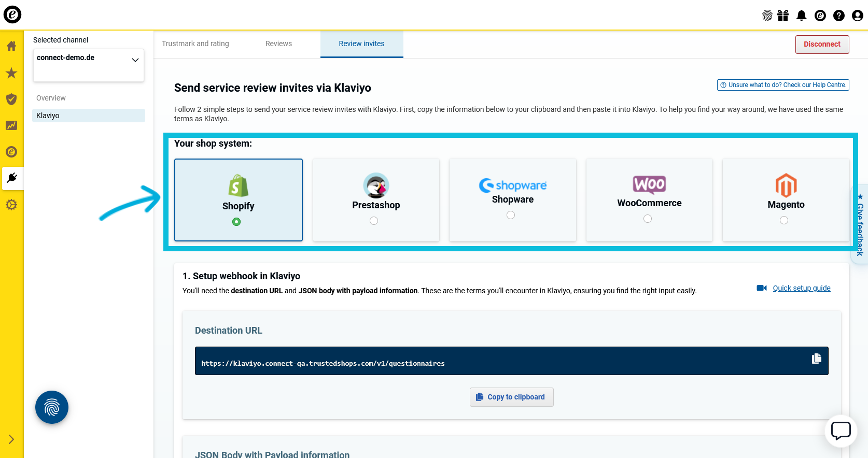Open the connect-demo.de channel dropdown
The image size is (868, 458).
pos(89,65)
